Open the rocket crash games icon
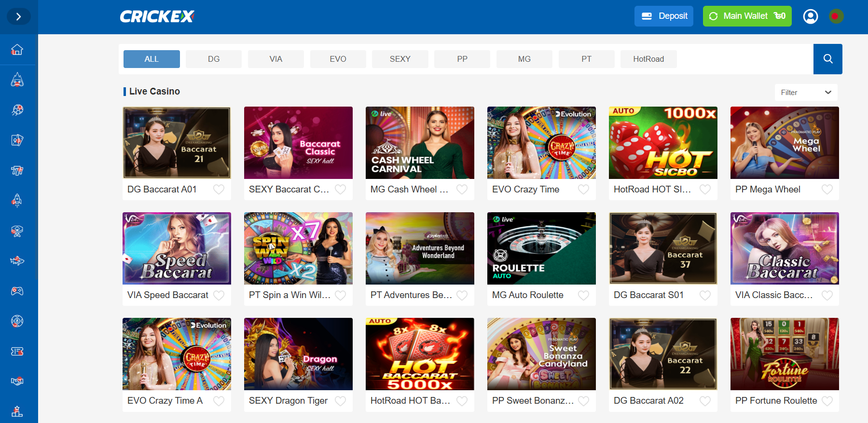The height and width of the screenshot is (423, 868). coord(17,200)
